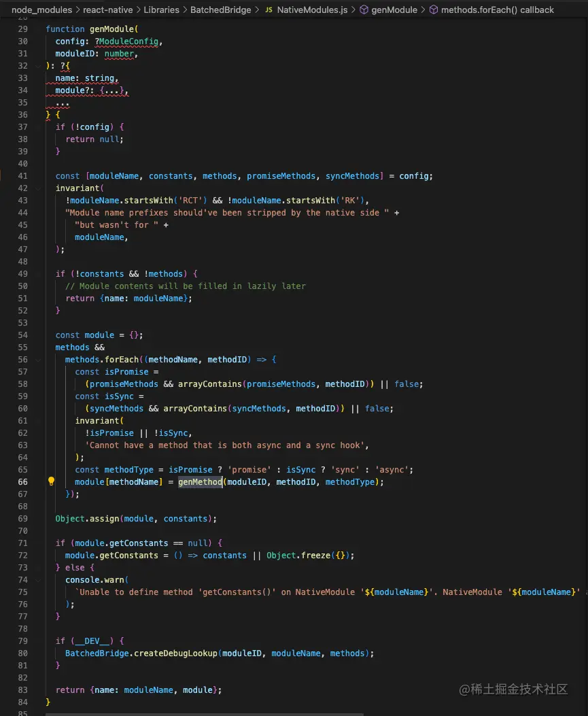Viewport: 588px width, 716px height.
Task: Click createDebugLookup on line 80
Action: (x=176, y=653)
